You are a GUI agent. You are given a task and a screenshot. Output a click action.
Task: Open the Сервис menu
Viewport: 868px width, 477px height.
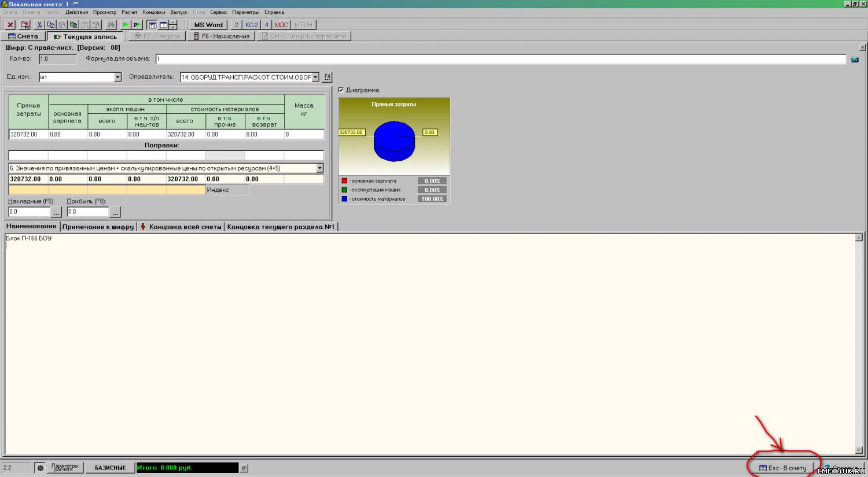[219, 12]
